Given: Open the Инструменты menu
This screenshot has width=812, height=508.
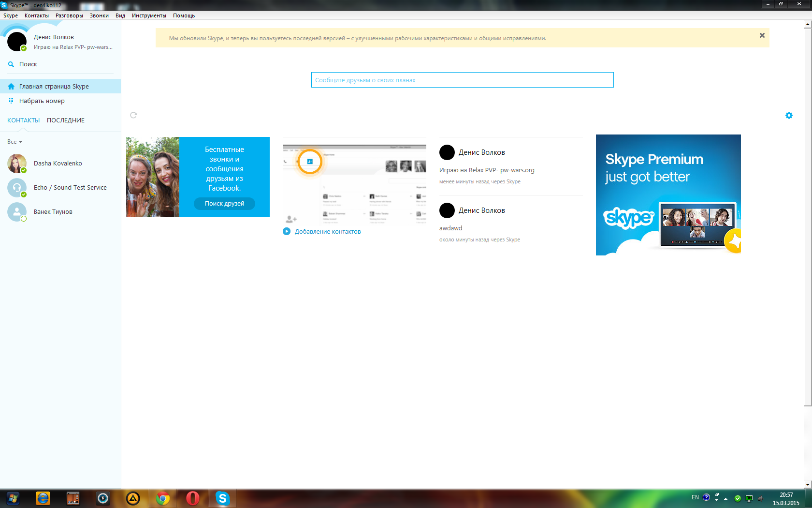Looking at the screenshot, I should [149, 15].
